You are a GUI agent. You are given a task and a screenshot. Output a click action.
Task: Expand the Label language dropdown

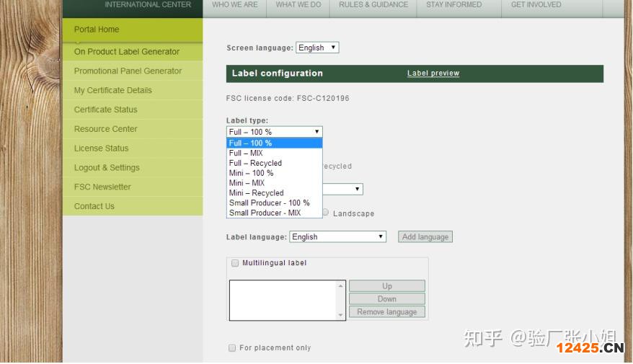(x=337, y=236)
